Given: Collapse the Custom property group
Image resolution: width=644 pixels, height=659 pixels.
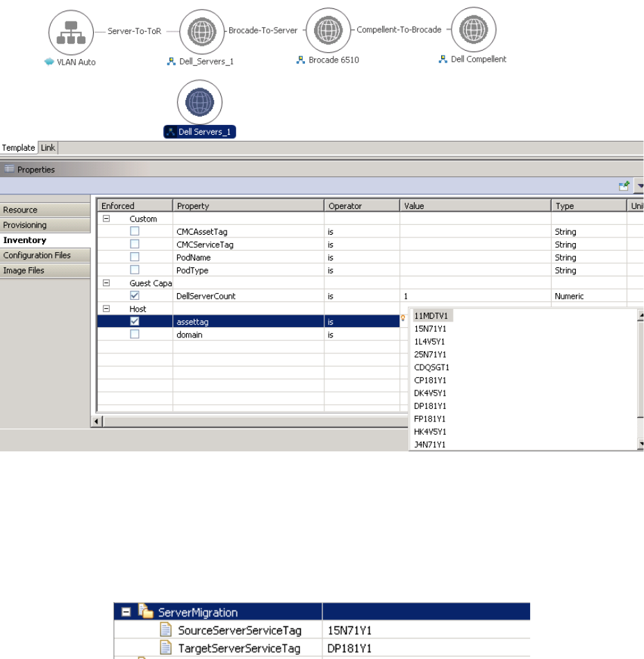Looking at the screenshot, I should 106,219.
